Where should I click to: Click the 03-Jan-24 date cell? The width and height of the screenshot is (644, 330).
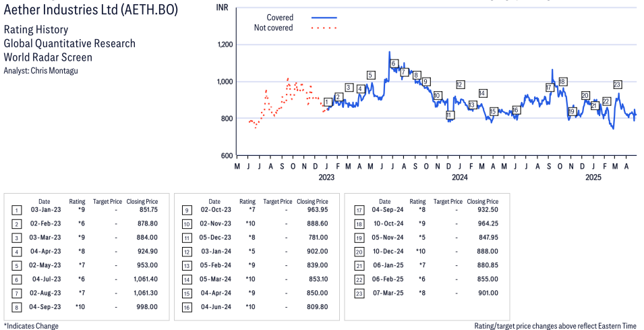click(215, 252)
